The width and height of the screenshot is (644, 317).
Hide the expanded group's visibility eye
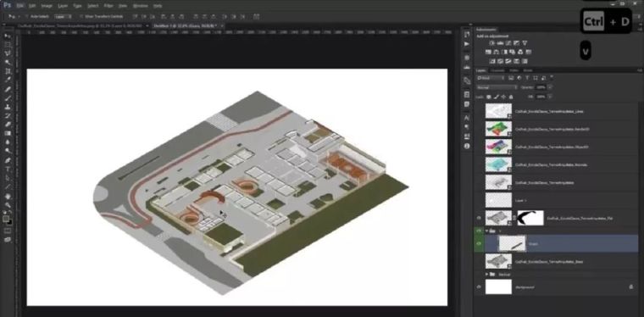[479, 231]
